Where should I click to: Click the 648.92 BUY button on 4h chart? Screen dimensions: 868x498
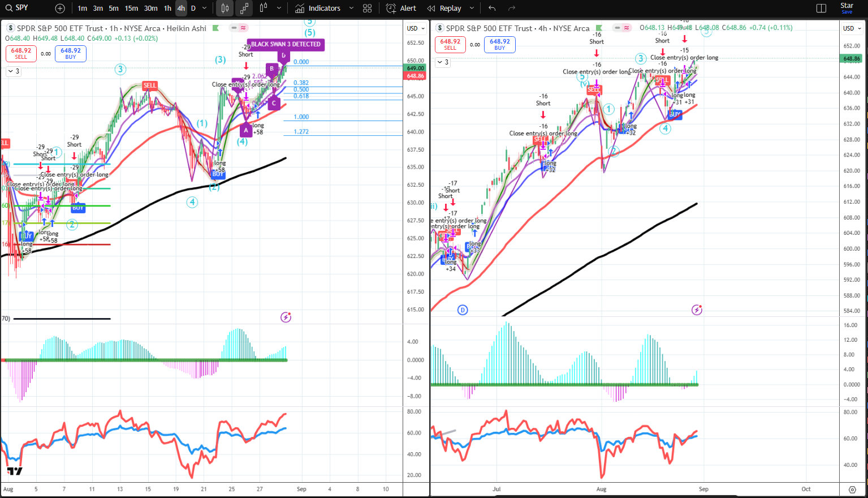499,44
